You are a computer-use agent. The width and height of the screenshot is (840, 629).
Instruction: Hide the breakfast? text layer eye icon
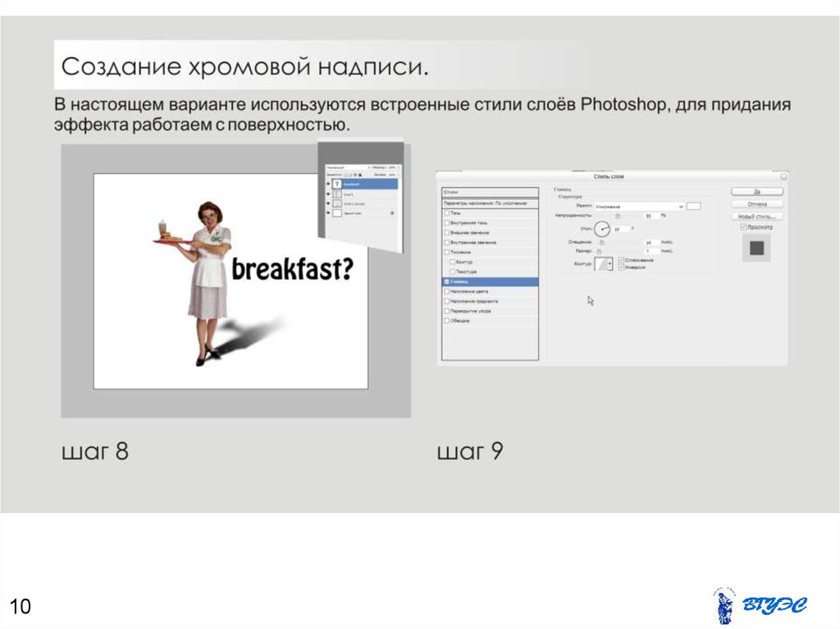coord(328,184)
